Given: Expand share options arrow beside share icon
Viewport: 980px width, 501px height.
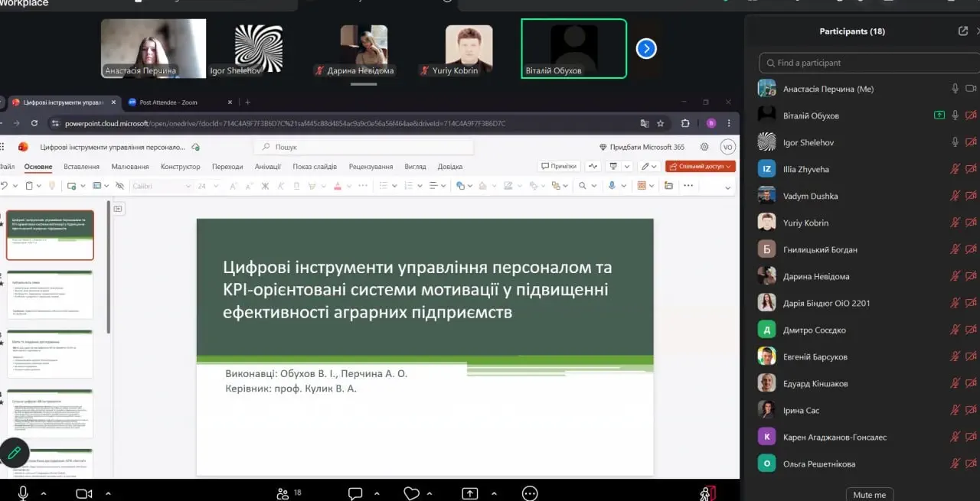Looking at the screenshot, I should [x=494, y=493].
